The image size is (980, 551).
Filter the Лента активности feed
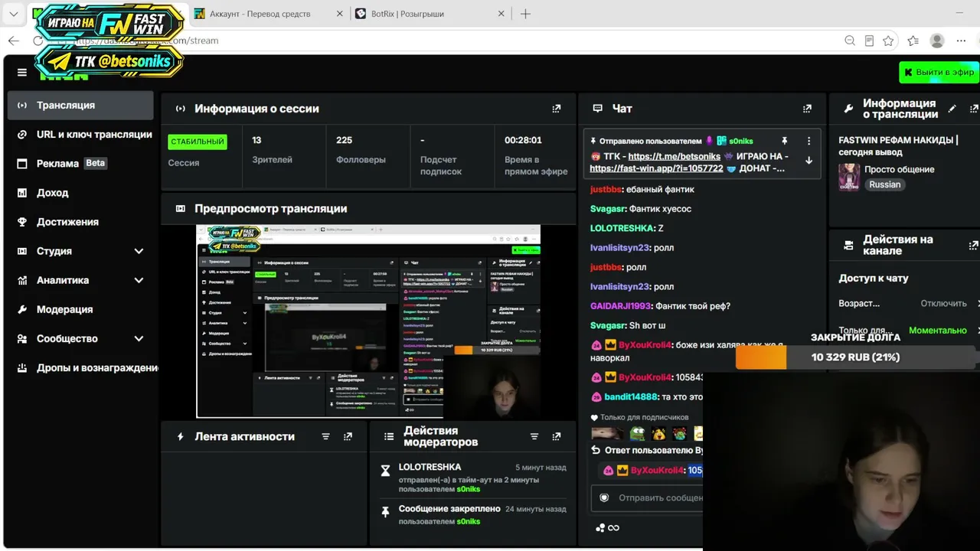[x=325, y=436]
